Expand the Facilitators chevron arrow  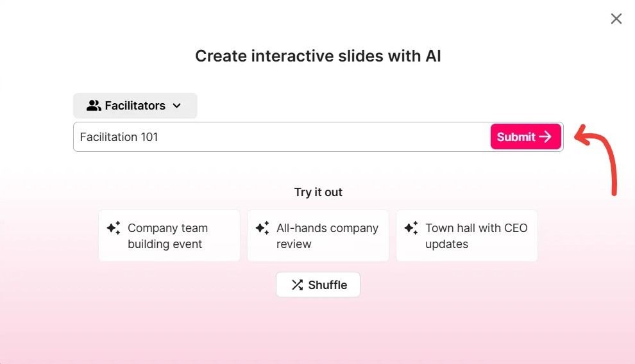pyautogui.click(x=177, y=106)
